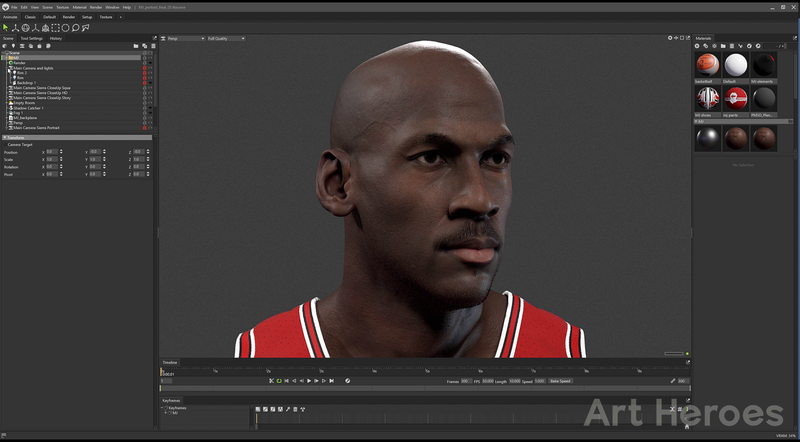Activate the rotate globe tool in toolbar
800x442 pixels.
coord(26,28)
